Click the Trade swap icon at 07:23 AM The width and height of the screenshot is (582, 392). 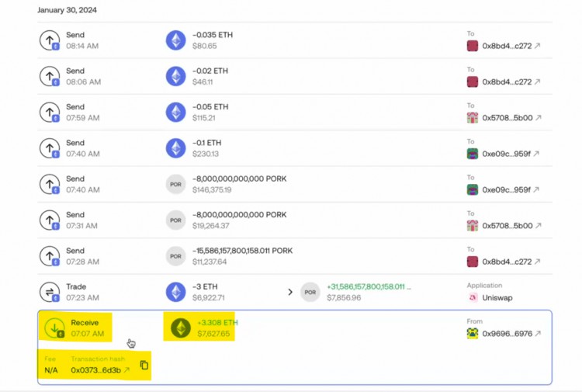coord(50,292)
